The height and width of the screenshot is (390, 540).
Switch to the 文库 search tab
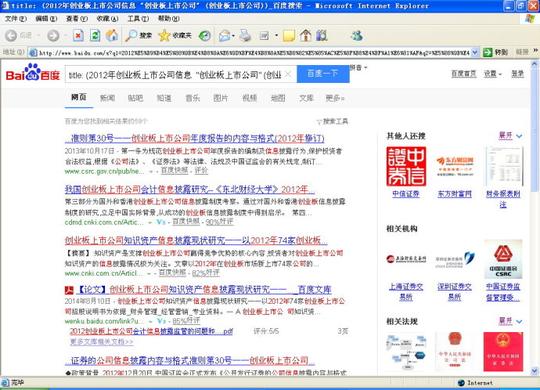click(306, 98)
